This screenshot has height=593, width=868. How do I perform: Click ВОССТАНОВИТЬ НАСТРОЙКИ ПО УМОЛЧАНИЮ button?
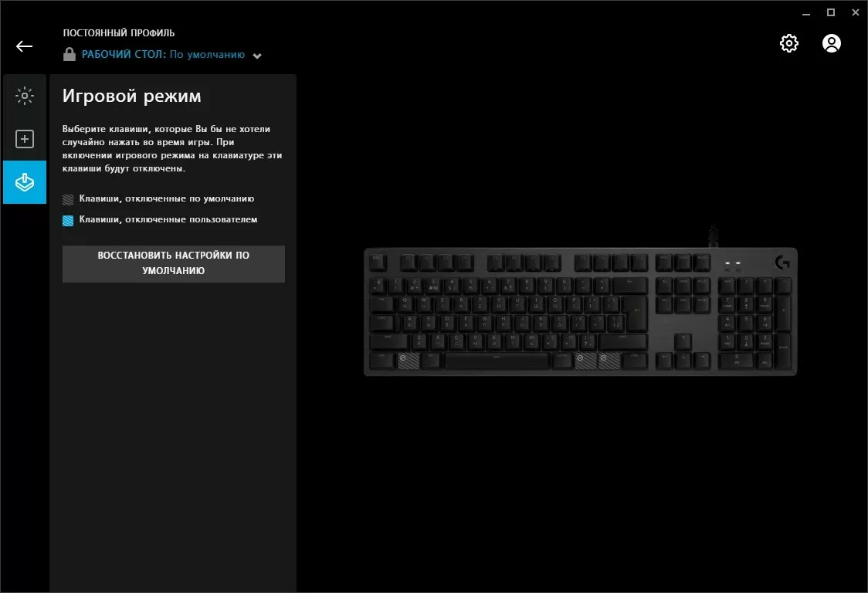[x=174, y=263]
